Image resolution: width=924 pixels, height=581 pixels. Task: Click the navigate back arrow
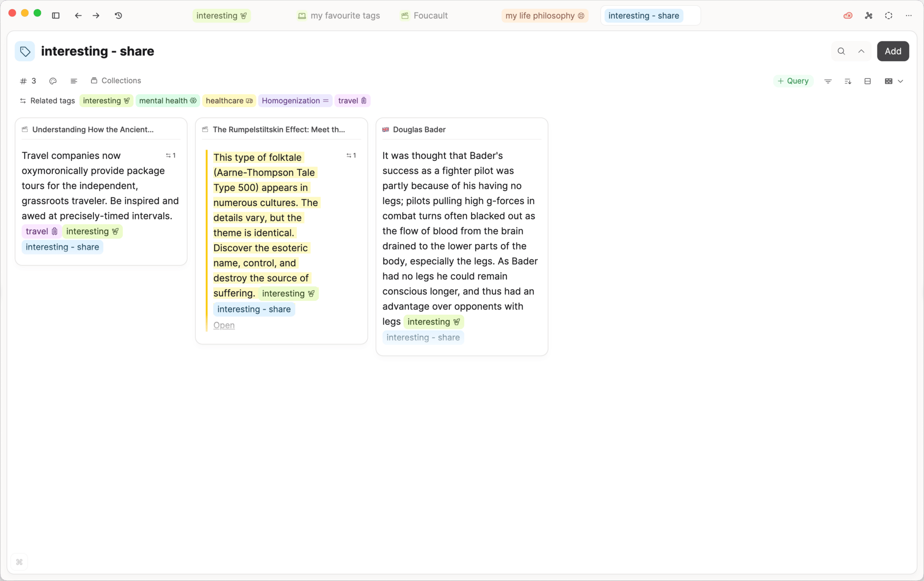point(78,15)
